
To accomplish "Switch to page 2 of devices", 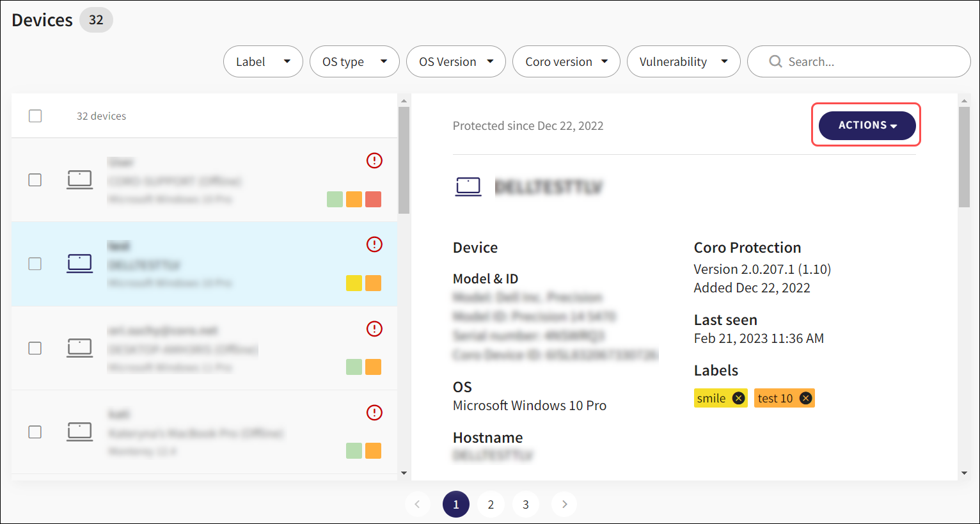I will click(491, 504).
